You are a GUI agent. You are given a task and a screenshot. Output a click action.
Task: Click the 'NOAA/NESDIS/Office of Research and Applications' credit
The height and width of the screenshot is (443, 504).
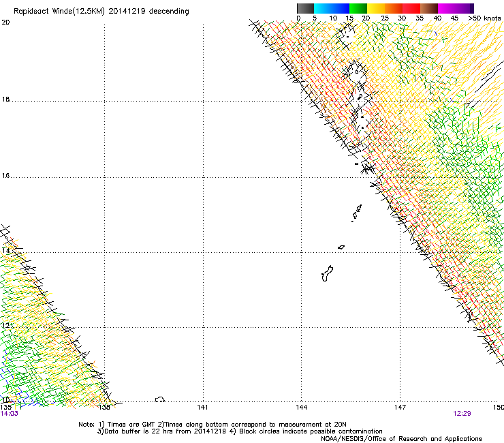(401, 439)
